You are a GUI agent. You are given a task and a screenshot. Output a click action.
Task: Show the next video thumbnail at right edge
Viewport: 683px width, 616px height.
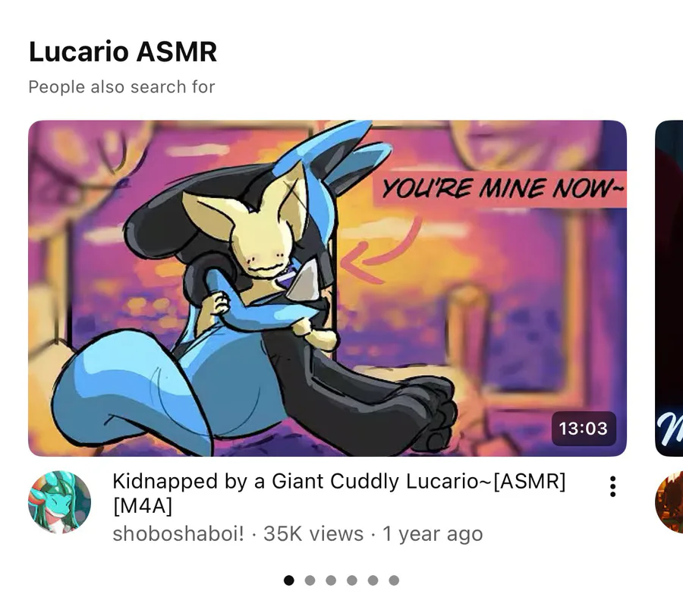(x=669, y=288)
